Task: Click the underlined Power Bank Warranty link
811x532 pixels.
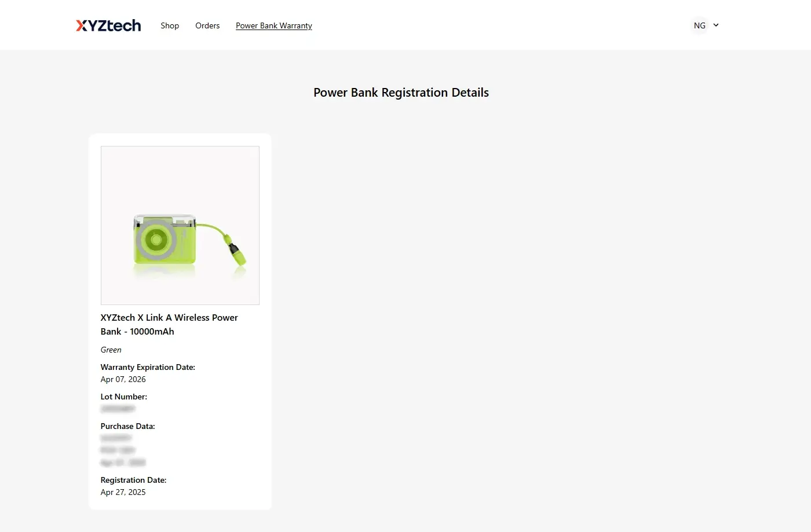Action: 273,25
